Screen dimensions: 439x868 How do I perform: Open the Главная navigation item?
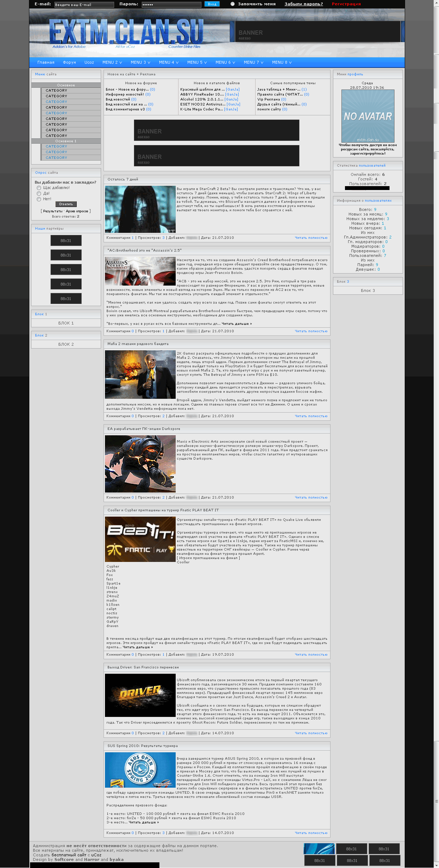tap(46, 63)
